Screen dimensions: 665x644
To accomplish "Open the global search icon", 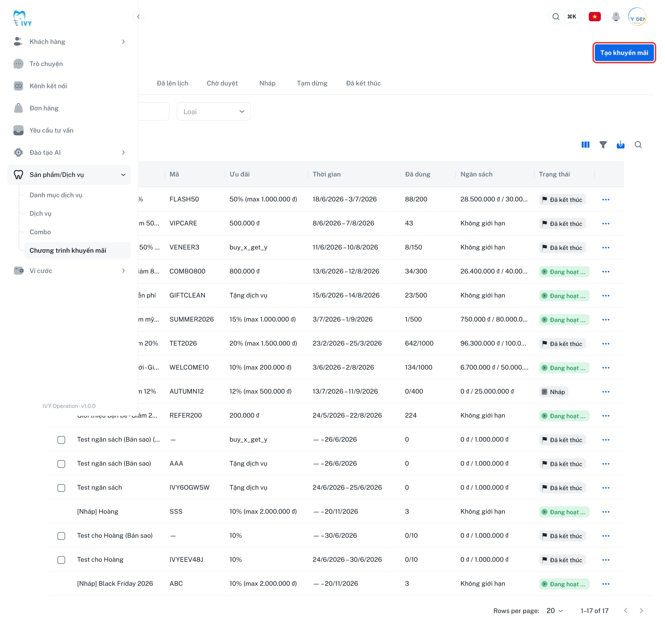I will coord(556,17).
